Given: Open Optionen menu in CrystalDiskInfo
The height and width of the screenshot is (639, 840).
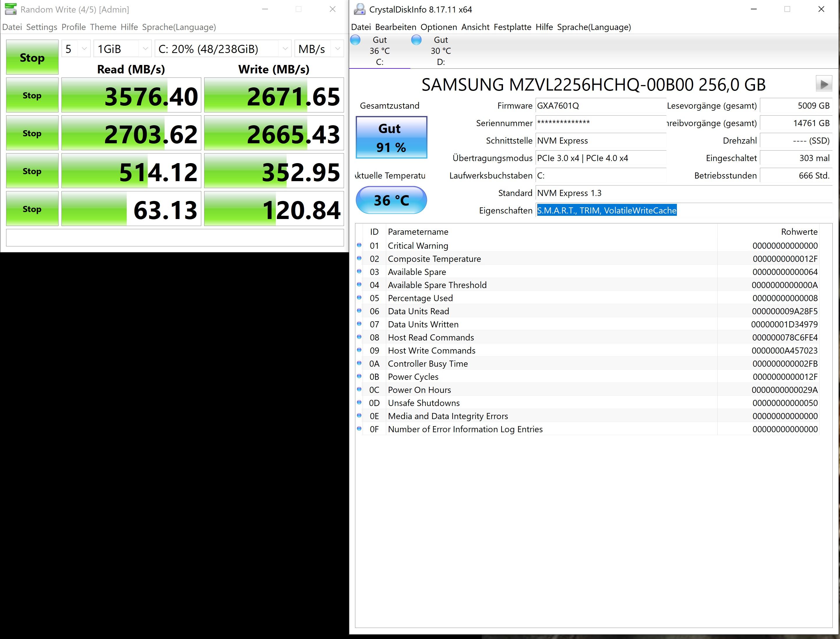Looking at the screenshot, I should [x=439, y=27].
